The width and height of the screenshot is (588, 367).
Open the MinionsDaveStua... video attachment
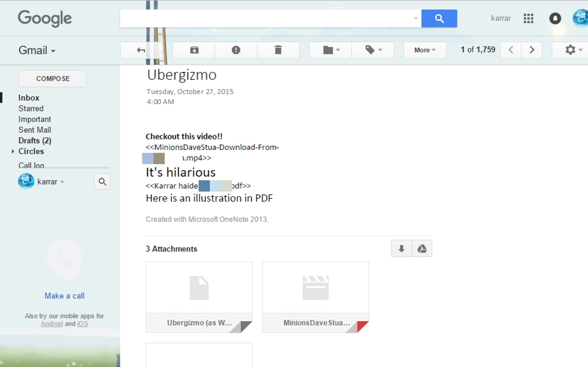(316, 297)
